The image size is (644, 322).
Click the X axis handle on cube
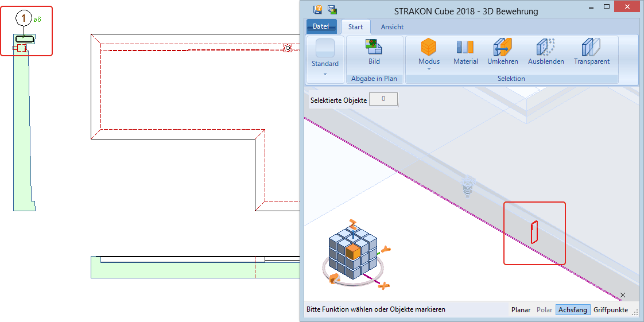tap(383, 285)
